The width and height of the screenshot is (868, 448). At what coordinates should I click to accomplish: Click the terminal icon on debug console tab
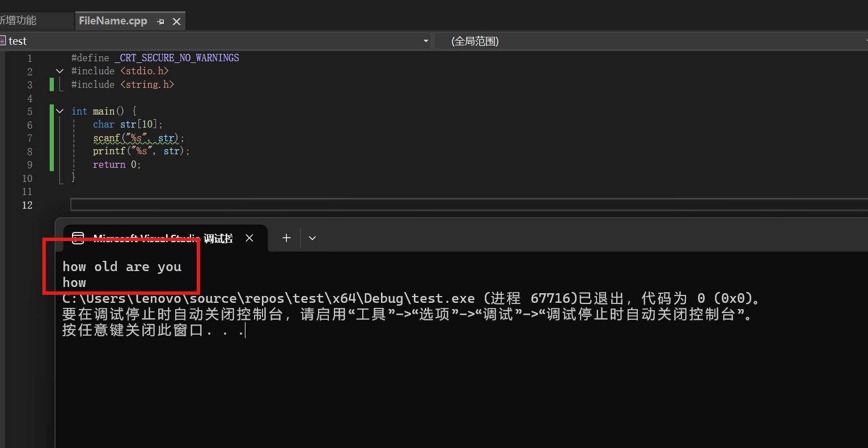click(x=78, y=238)
